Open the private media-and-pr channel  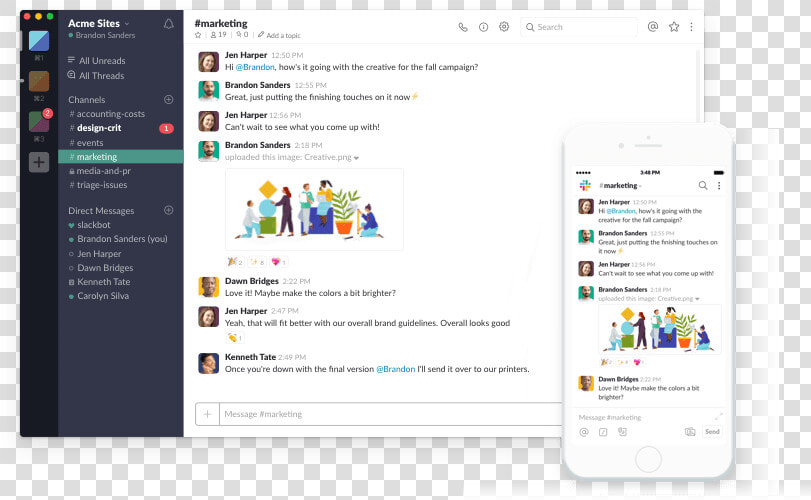click(100, 171)
